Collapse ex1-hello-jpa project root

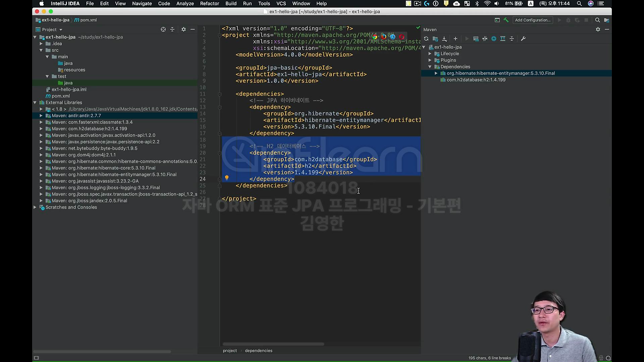pyautogui.click(x=35, y=37)
